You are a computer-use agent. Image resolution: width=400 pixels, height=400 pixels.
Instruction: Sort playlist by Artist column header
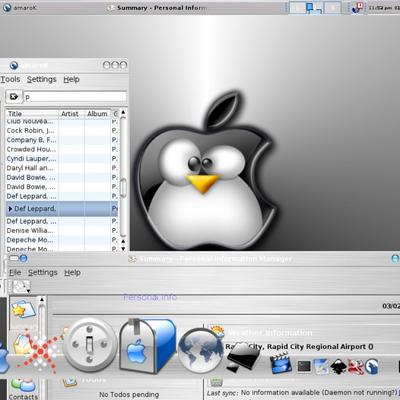(x=70, y=114)
